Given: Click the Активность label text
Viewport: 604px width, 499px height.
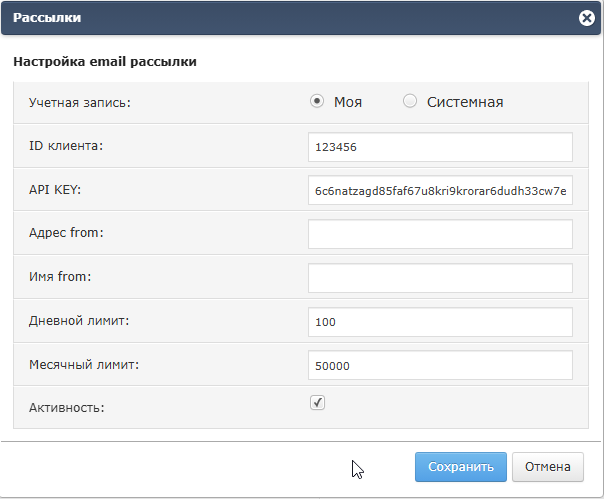Looking at the screenshot, I should pyautogui.click(x=67, y=408).
